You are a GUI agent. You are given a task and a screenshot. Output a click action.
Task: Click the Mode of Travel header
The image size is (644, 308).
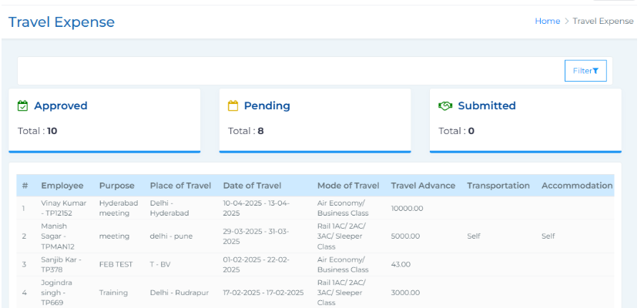[x=348, y=186]
